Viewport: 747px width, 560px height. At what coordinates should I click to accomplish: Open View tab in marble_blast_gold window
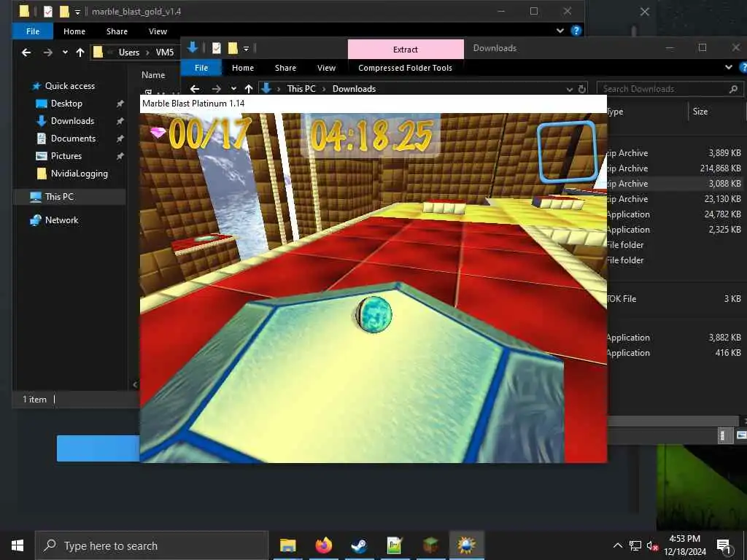[x=158, y=31]
